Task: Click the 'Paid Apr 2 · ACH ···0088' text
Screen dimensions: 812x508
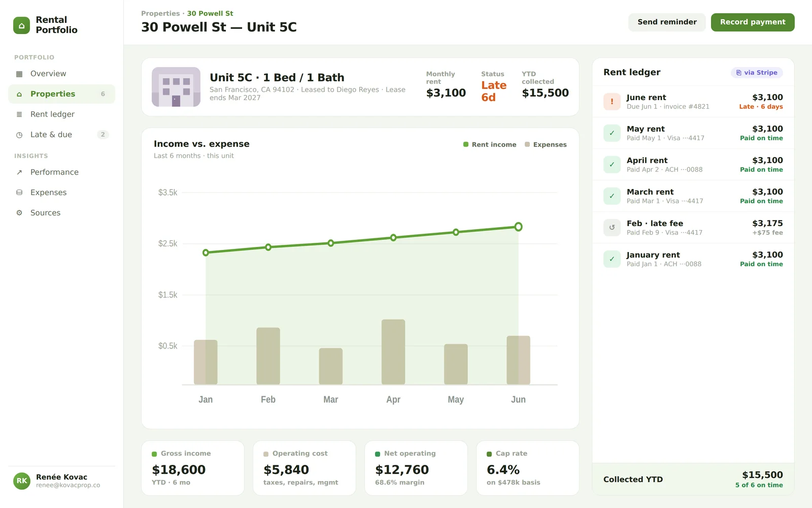Action: 665,170
